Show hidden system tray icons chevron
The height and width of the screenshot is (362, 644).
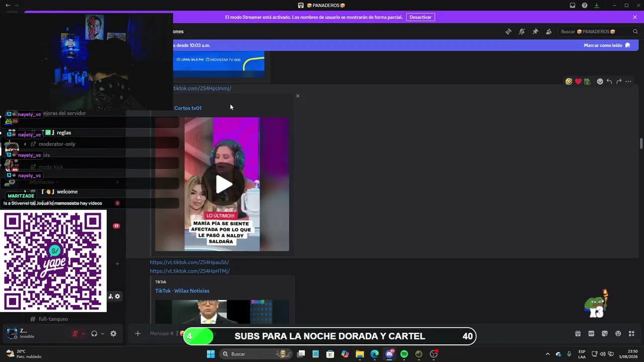click(548, 354)
